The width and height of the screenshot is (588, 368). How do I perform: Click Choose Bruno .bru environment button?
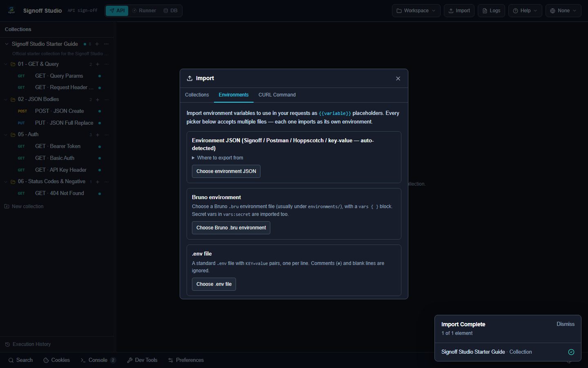(x=231, y=228)
